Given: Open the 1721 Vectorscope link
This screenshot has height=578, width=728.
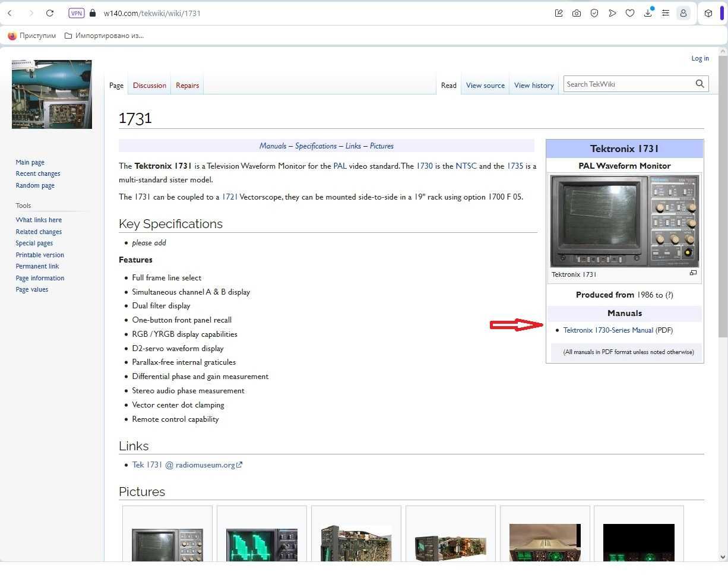Looking at the screenshot, I should tap(230, 197).
